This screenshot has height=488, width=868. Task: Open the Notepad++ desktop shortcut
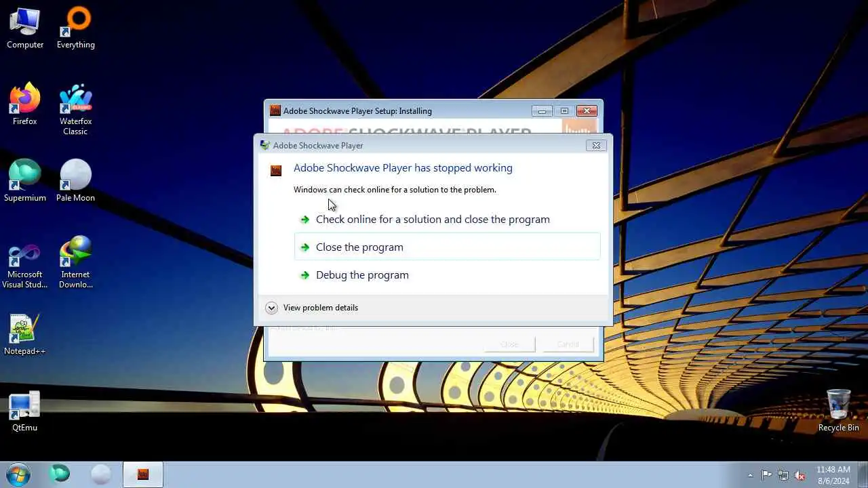pos(24,334)
